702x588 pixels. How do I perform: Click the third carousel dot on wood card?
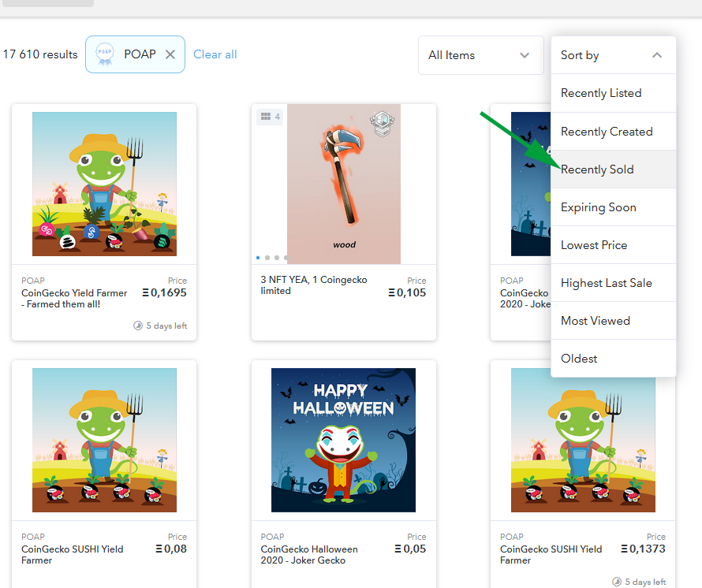[x=277, y=258]
